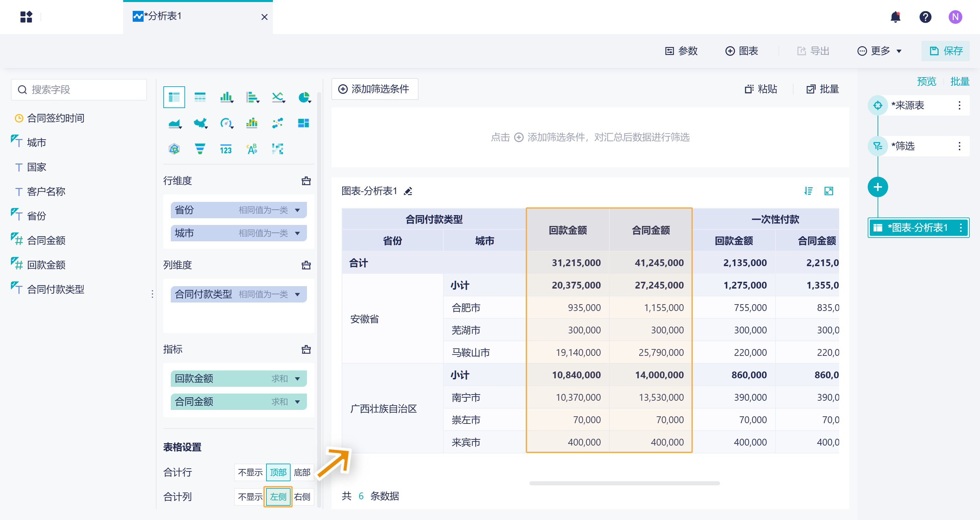Pick the gauge dashboard chart icon
This screenshot has height=520, width=980.
coord(226,123)
